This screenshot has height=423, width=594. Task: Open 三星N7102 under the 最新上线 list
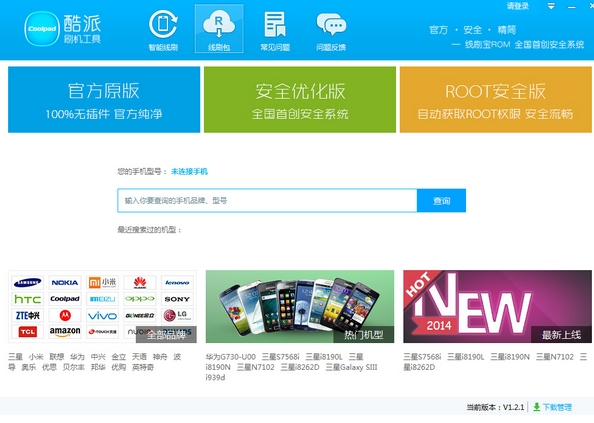[x=555, y=357]
